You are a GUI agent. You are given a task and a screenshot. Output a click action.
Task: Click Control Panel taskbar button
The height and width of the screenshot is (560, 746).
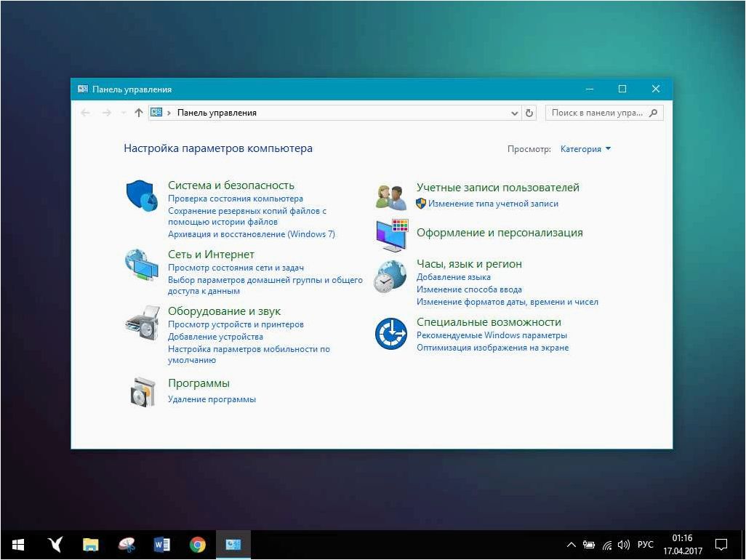tap(233, 544)
